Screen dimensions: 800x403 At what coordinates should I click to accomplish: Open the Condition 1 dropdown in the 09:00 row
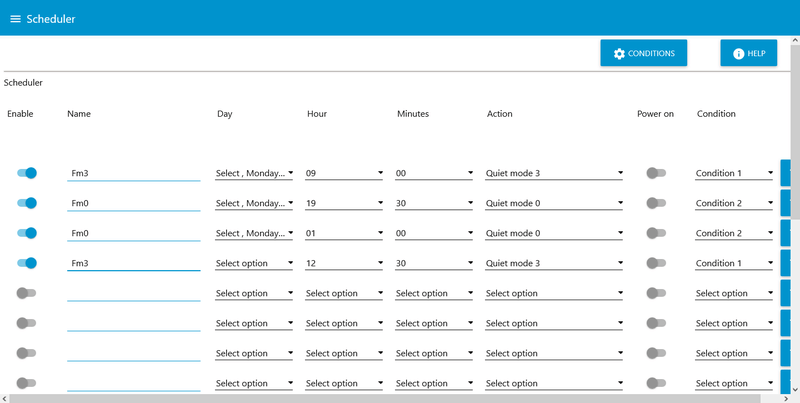[x=734, y=173]
